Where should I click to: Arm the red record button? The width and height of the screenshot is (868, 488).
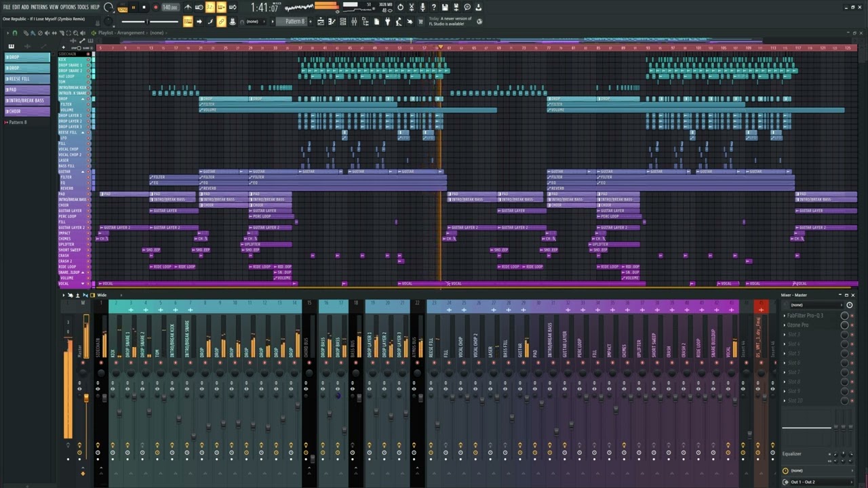tap(155, 7)
